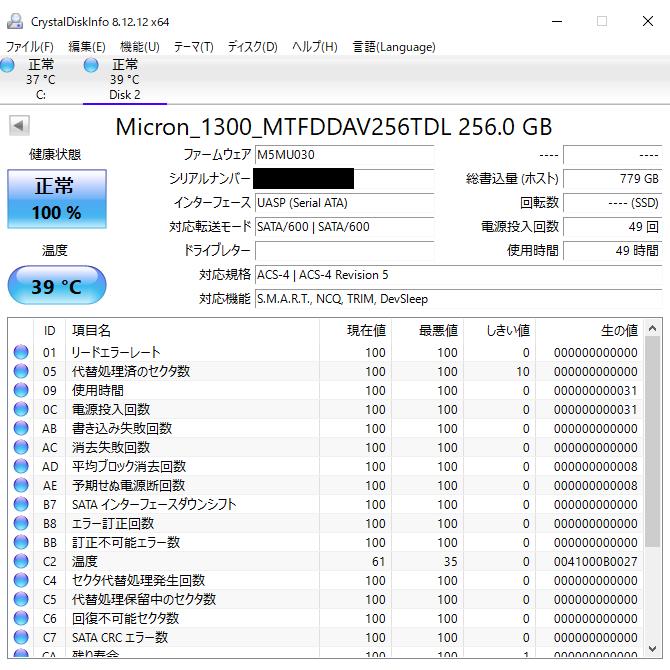Open the テーマ(T) menu

point(193,47)
